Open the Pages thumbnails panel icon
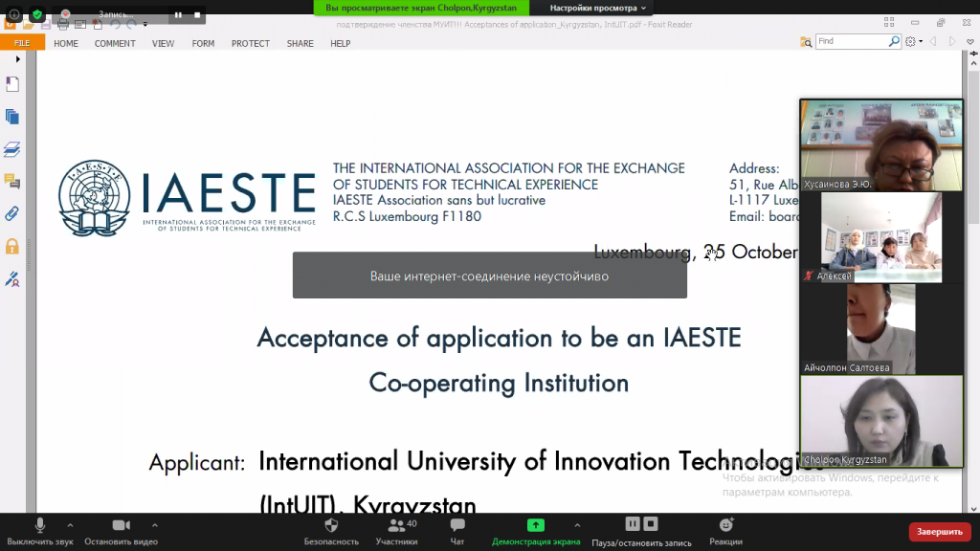This screenshot has width=980, height=551. (x=12, y=117)
